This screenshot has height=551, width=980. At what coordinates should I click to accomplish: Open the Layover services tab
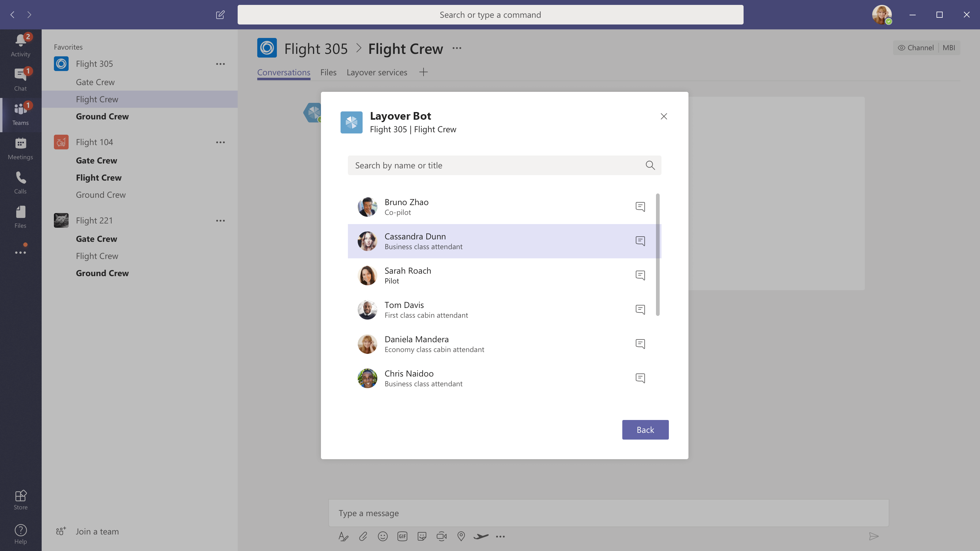[377, 72]
